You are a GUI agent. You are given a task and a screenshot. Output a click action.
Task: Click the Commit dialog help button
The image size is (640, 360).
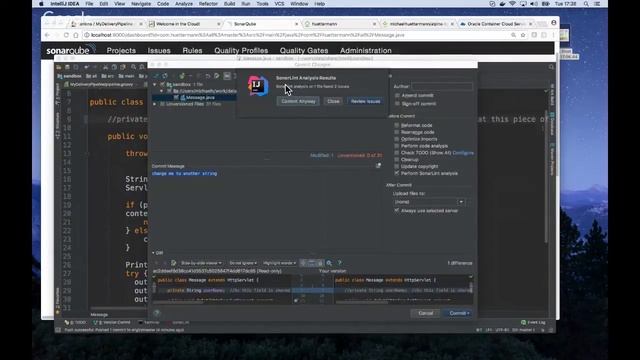(157, 313)
